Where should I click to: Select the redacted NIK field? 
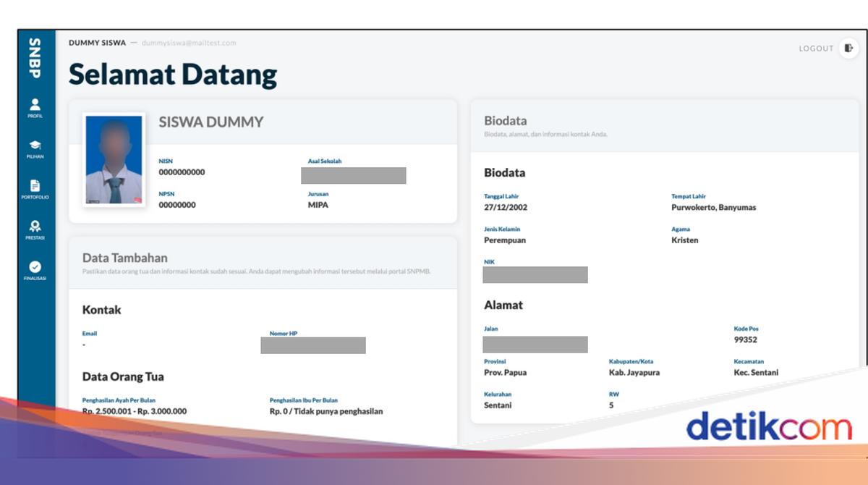tap(535, 274)
